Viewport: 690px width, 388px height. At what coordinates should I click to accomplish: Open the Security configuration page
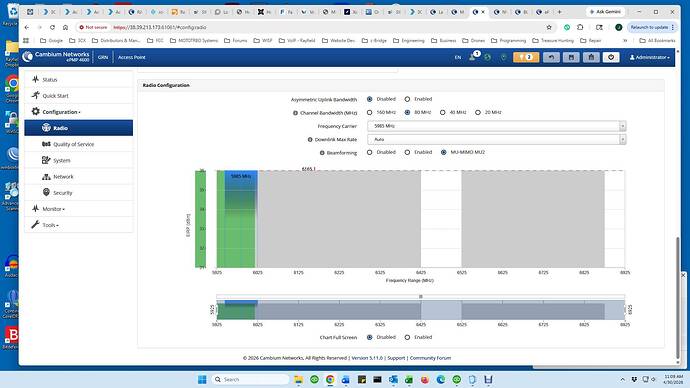click(x=79, y=193)
